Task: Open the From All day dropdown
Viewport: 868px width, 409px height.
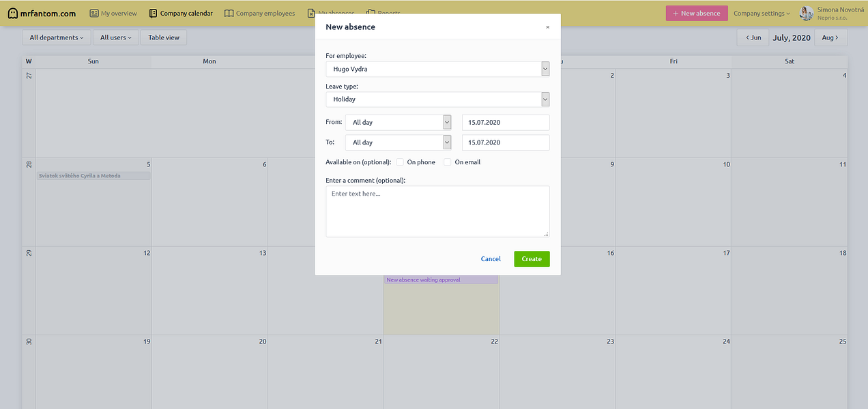Action: [399, 122]
